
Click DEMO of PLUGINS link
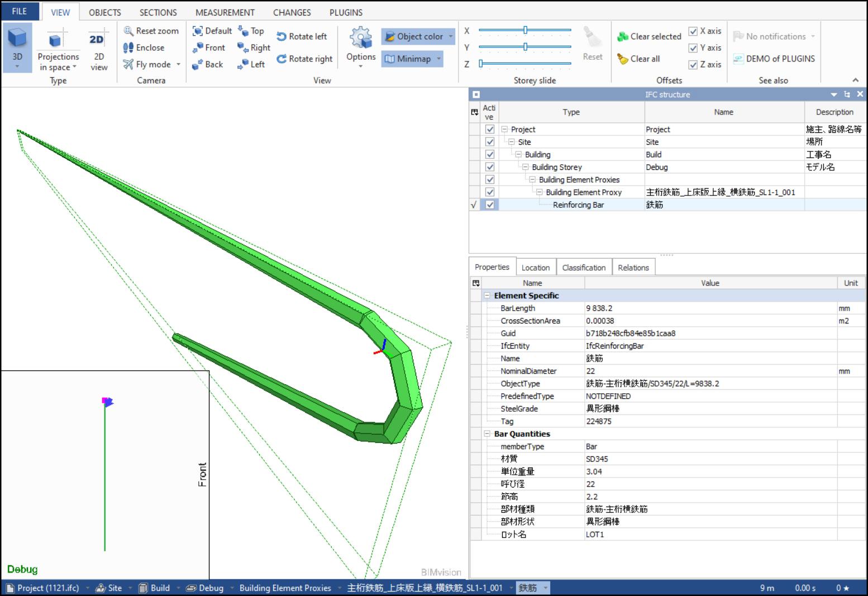pos(780,59)
